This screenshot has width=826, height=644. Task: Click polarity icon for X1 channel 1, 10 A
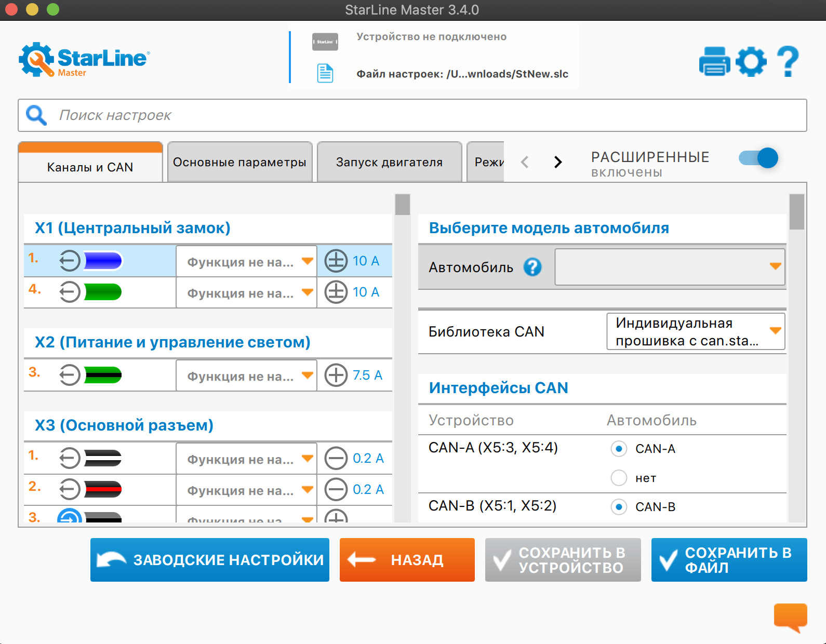click(336, 261)
